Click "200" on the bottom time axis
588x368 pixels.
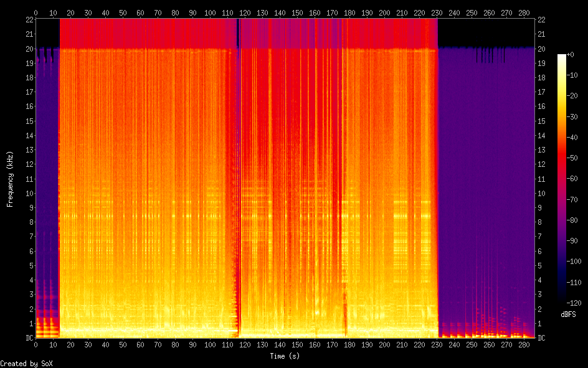pos(384,345)
